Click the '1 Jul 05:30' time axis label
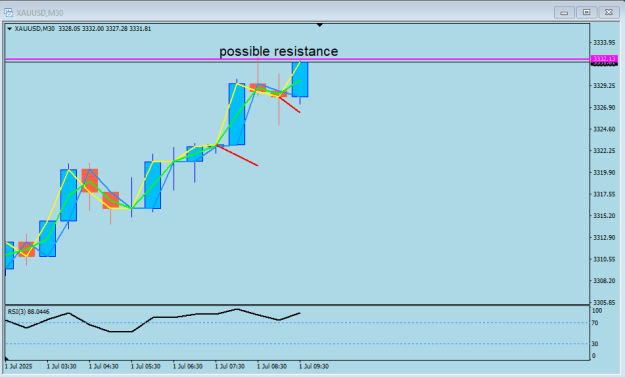 [146, 366]
